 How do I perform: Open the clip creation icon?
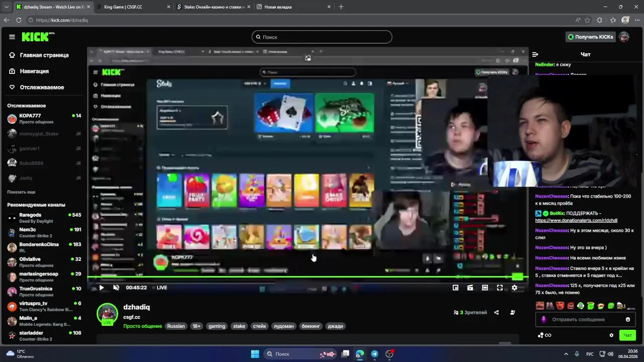click(x=470, y=288)
